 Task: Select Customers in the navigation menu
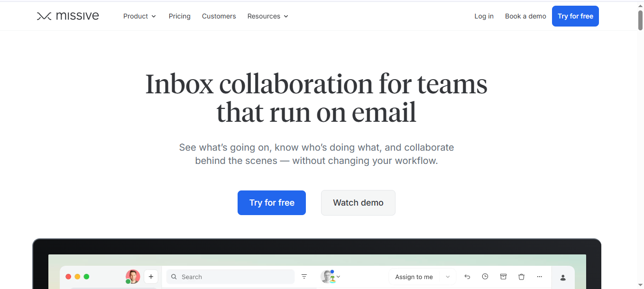click(x=219, y=16)
